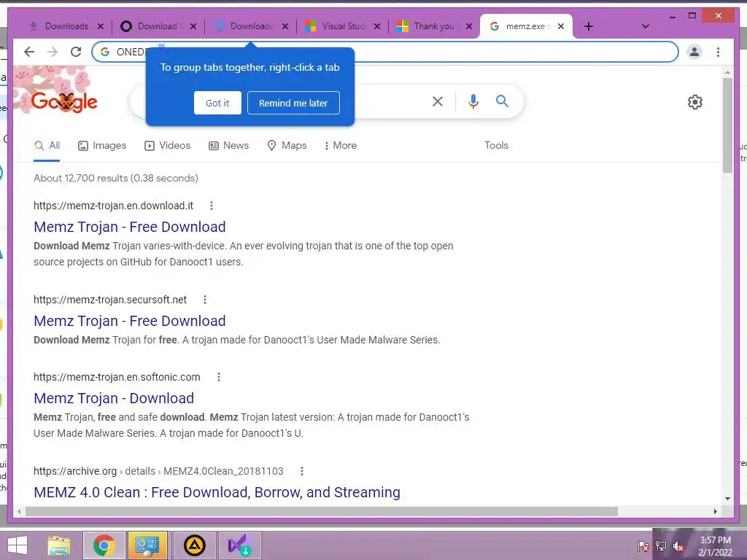Switch to News results
The image size is (747, 560).
(228, 145)
